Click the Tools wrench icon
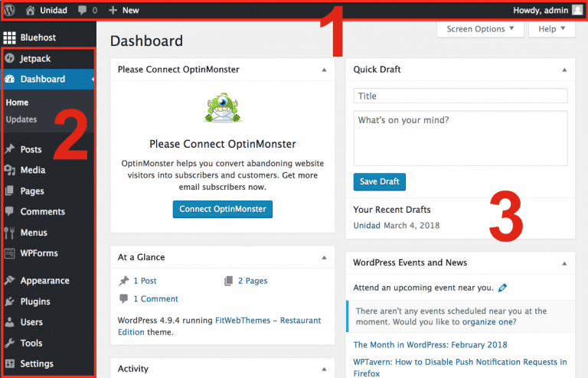Viewport: 588px width, 378px height. click(9, 343)
